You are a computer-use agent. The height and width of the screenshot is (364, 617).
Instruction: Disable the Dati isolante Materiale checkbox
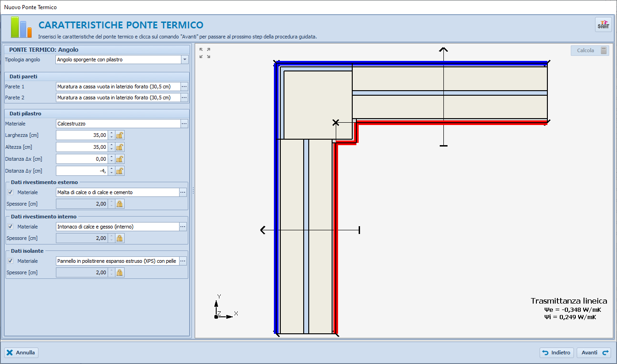(11, 261)
